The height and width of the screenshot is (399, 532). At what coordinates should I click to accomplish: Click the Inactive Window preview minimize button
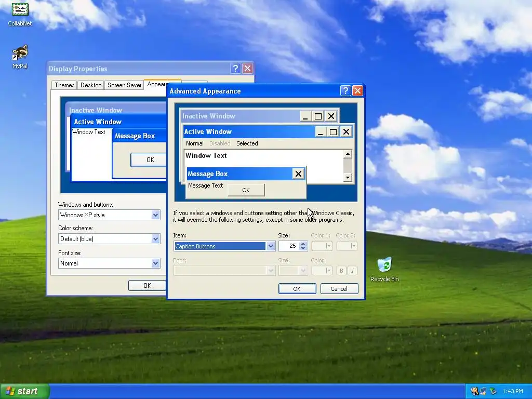pos(305,116)
